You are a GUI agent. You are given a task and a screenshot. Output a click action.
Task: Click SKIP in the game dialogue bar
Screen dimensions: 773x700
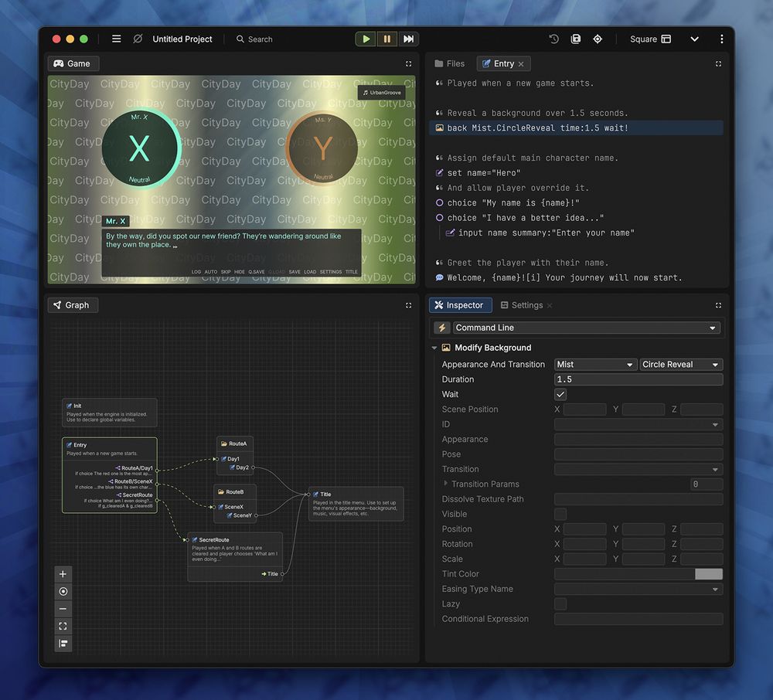coord(226,272)
